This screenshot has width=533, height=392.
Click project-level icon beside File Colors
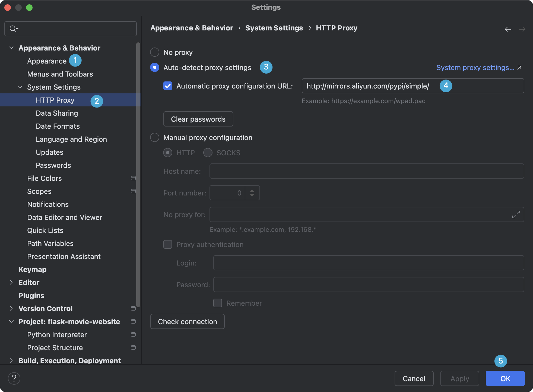pos(133,178)
